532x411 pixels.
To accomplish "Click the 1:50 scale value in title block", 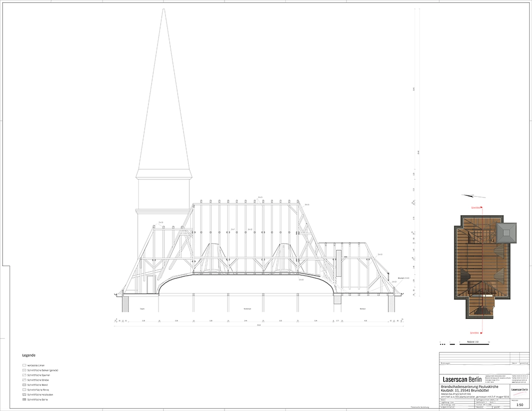I will pos(519,404).
